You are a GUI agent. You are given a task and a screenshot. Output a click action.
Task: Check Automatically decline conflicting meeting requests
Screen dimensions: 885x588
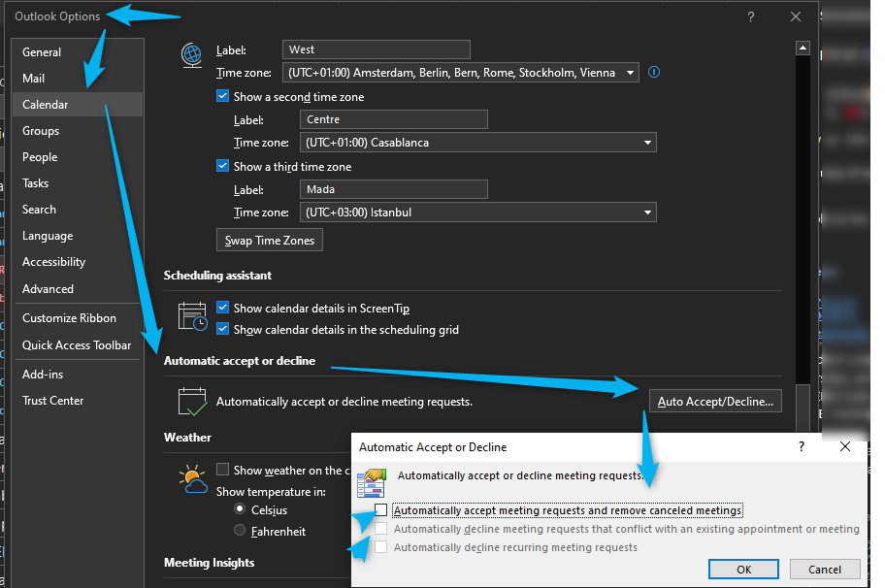pyautogui.click(x=381, y=529)
